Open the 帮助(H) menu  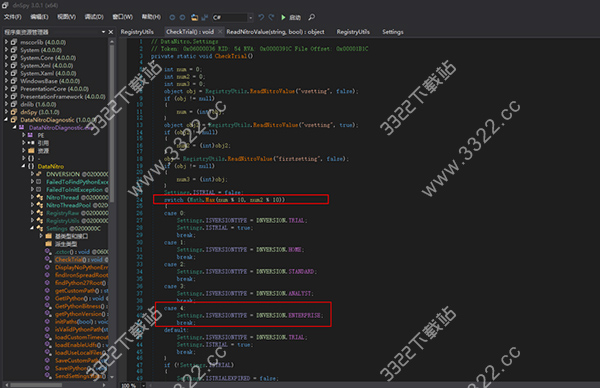[x=152, y=17]
